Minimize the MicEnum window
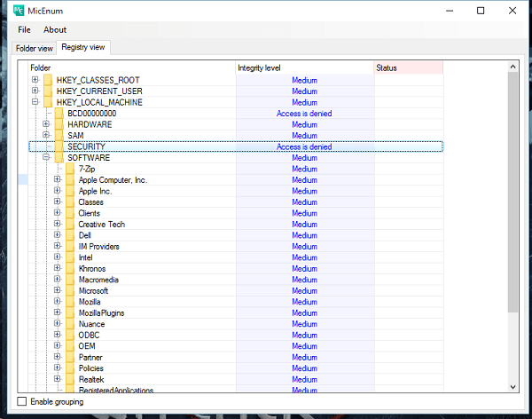The height and width of the screenshot is (419, 532). pos(450,11)
